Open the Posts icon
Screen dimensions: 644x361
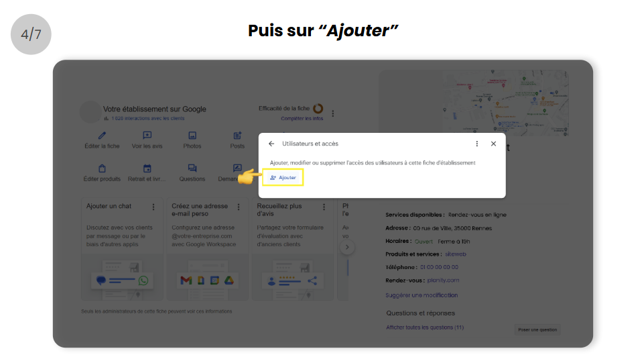[x=237, y=136]
